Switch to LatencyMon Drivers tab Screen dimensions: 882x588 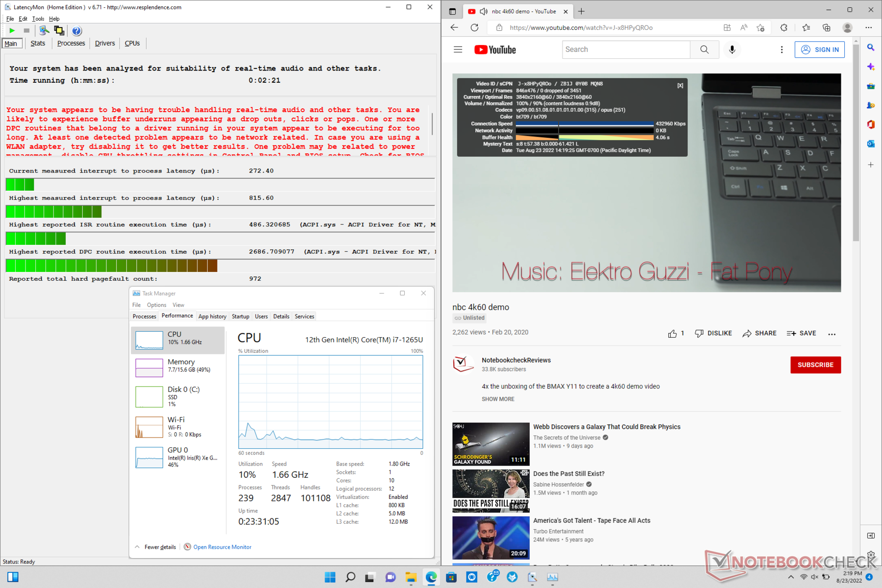pyautogui.click(x=105, y=43)
